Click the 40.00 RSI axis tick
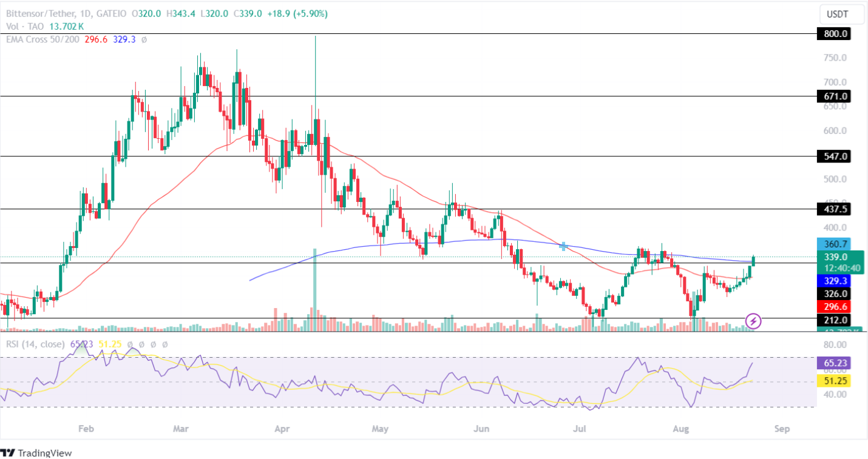868x459 pixels. click(x=835, y=394)
